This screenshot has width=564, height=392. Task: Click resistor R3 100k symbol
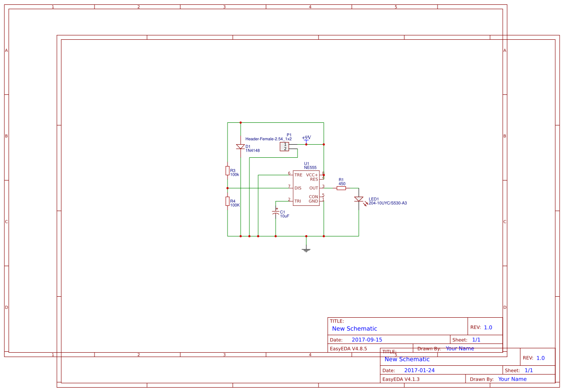[x=227, y=170]
